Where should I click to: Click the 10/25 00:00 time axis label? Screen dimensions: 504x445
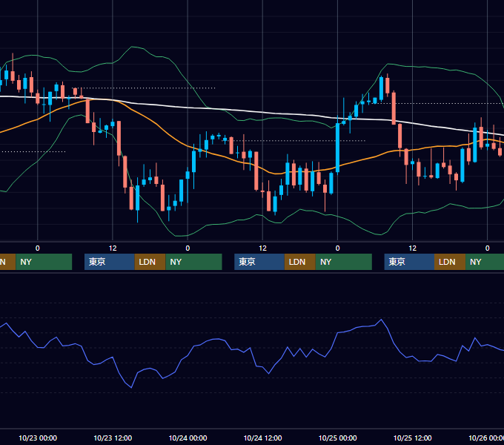coord(337,438)
